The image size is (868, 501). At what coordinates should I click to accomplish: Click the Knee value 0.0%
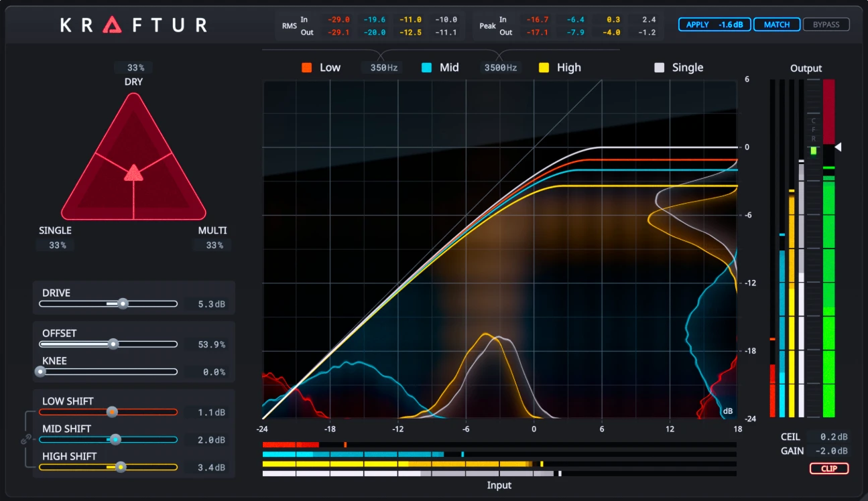coord(210,372)
